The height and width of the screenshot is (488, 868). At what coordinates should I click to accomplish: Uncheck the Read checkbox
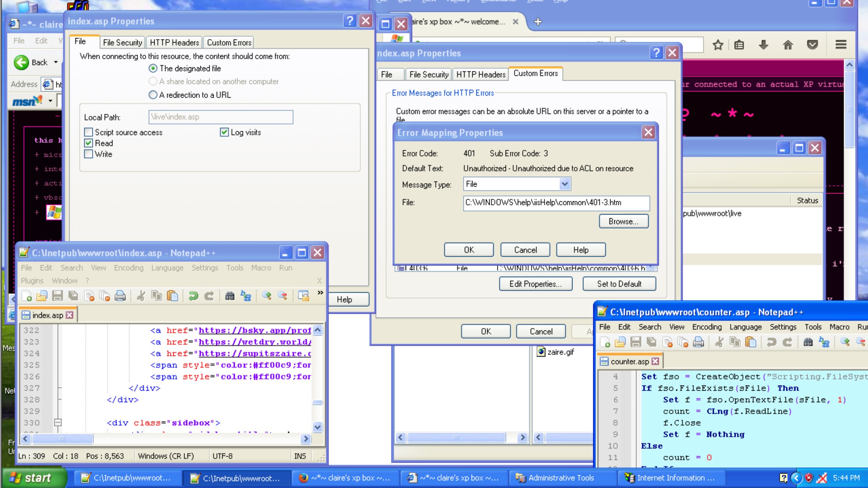[88, 143]
